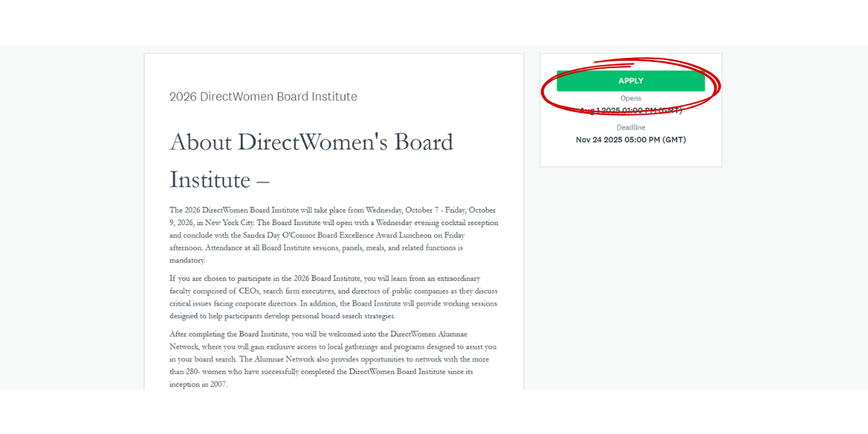
Task: Click 'inception in 2007' at paragraph end
Action: pos(197,384)
